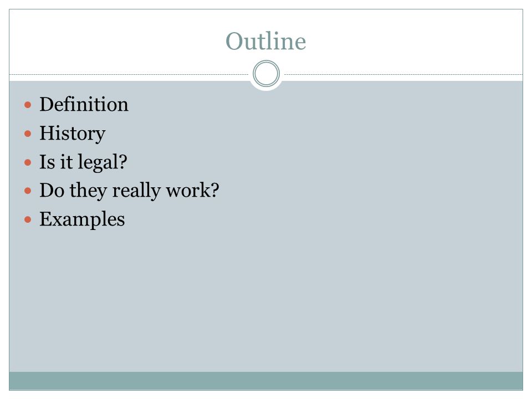Select the Do they really work? line
Screen dimensions: 532x399
click(129, 191)
